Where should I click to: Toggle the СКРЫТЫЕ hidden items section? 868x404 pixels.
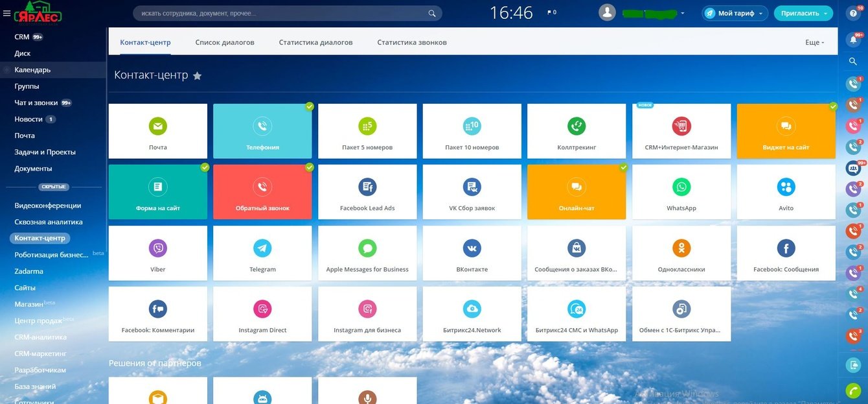pos(53,187)
